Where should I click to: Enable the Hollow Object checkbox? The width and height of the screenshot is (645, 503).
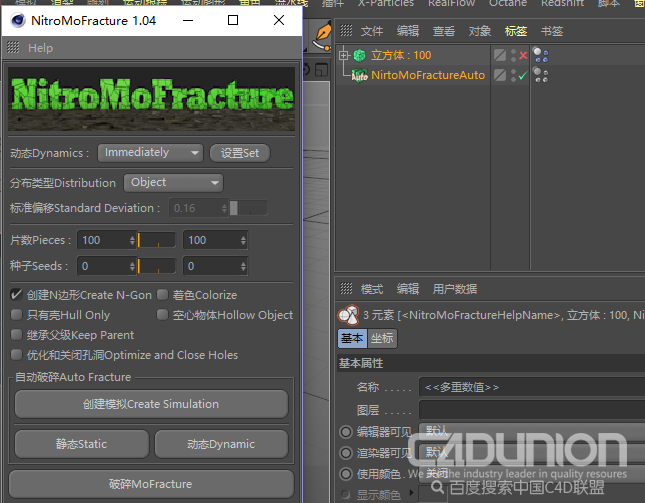162,315
